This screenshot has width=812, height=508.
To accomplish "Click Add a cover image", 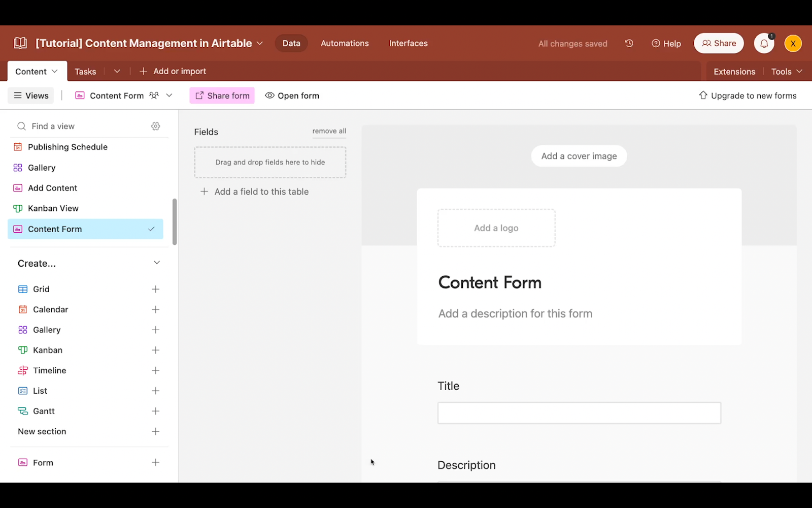I will click(579, 156).
